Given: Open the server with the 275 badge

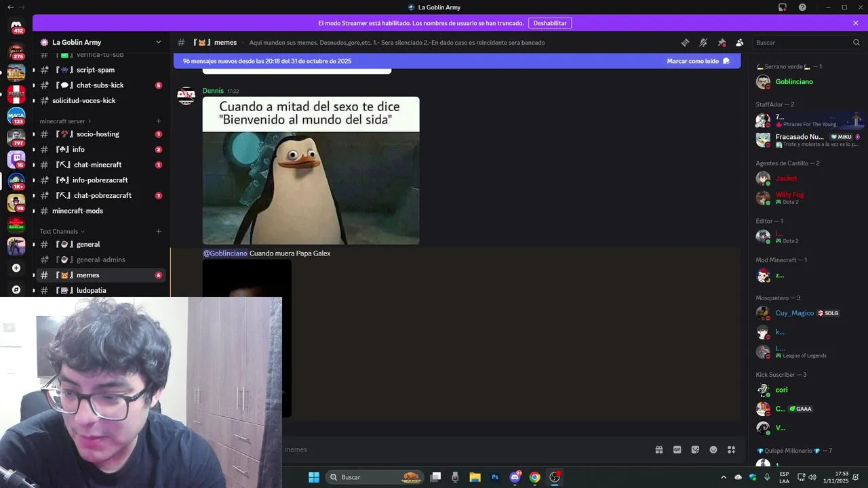Looking at the screenshot, I should point(16,51).
